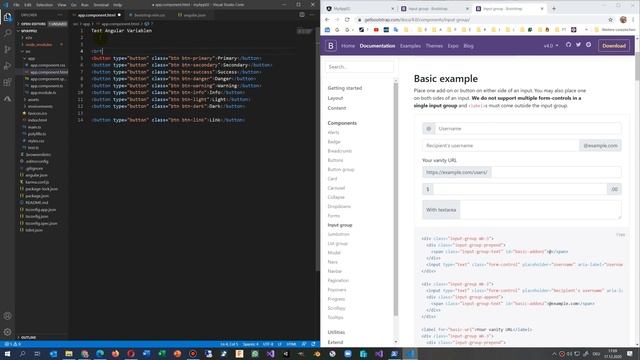This screenshot has width=640, height=360.
Task: Click the Recipient's username input field
Action: (x=500, y=145)
